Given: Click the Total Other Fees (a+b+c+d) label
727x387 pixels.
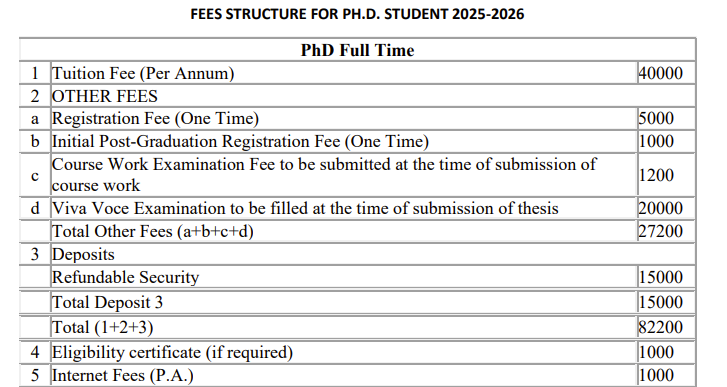Looking at the screenshot, I should [153, 231].
